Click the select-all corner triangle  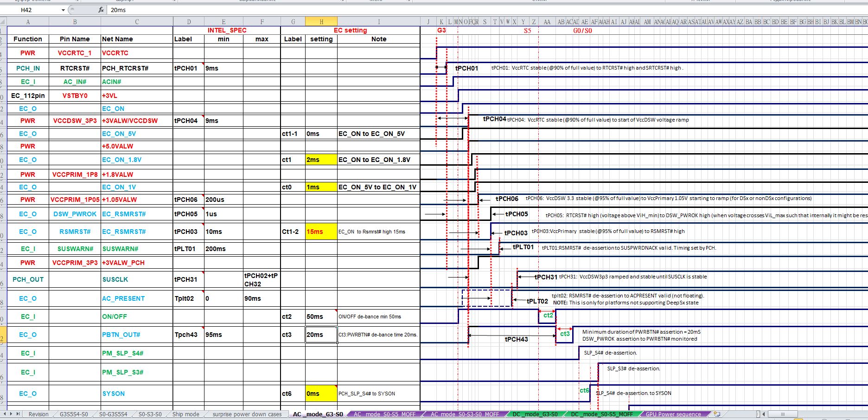click(x=3, y=22)
